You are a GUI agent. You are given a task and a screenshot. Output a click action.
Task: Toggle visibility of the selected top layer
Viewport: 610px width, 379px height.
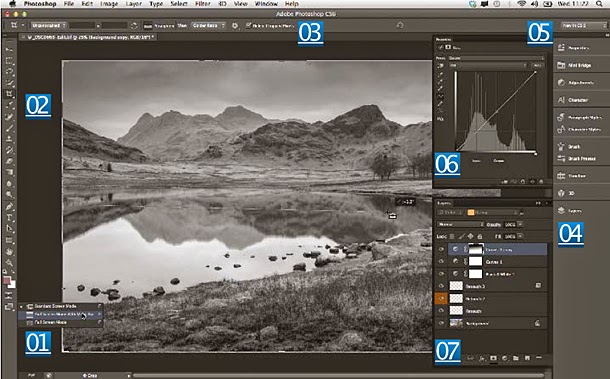point(441,249)
